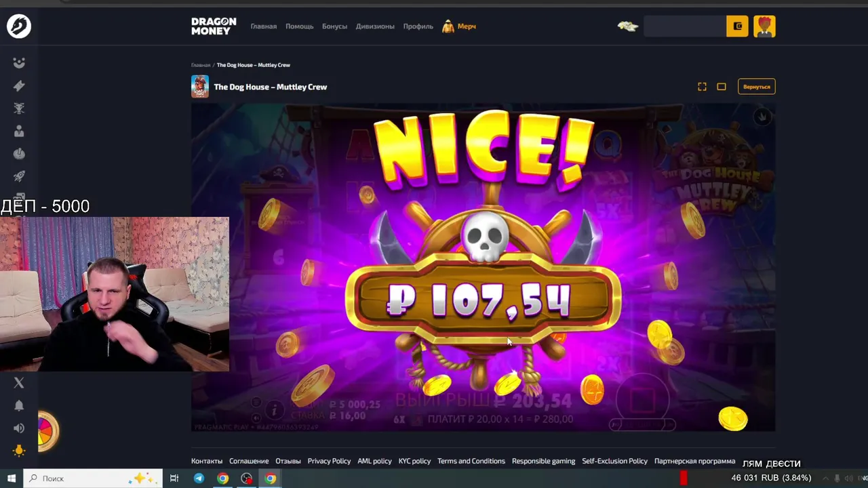Switch to first Chrome taskbar icon
This screenshot has height=488, width=868.
coord(222,479)
